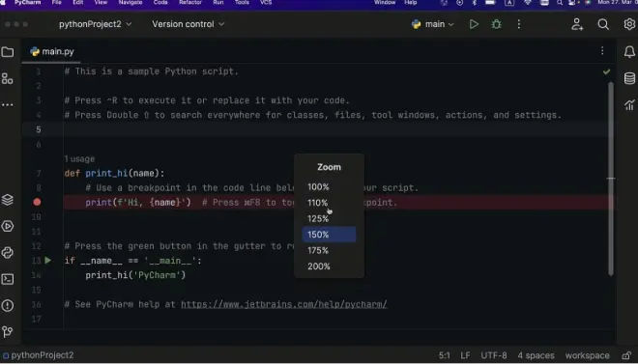Open the Database tool window icon
This screenshot has height=364, width=638.
[629, 78]
